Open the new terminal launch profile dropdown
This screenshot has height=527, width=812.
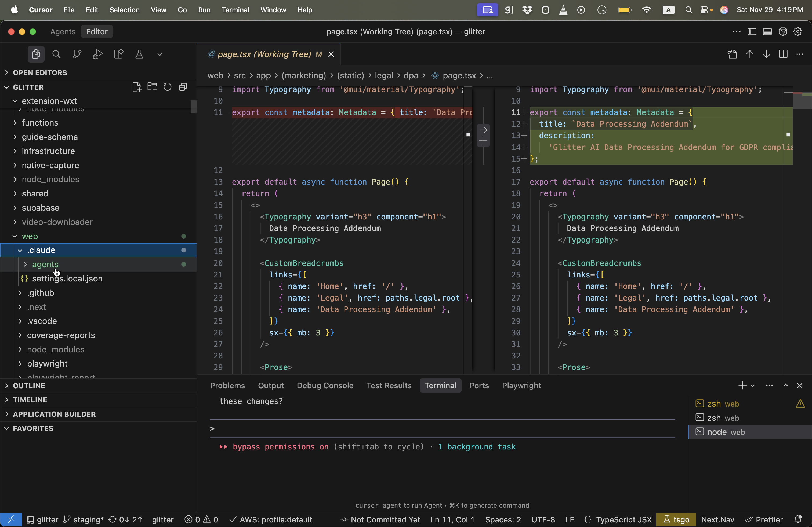tap(753, 386)
